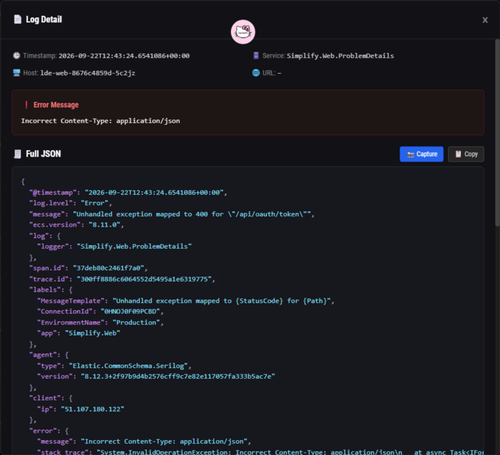Click the globe icon beside URL
This screenshot has width=500, height=455.
256,73
